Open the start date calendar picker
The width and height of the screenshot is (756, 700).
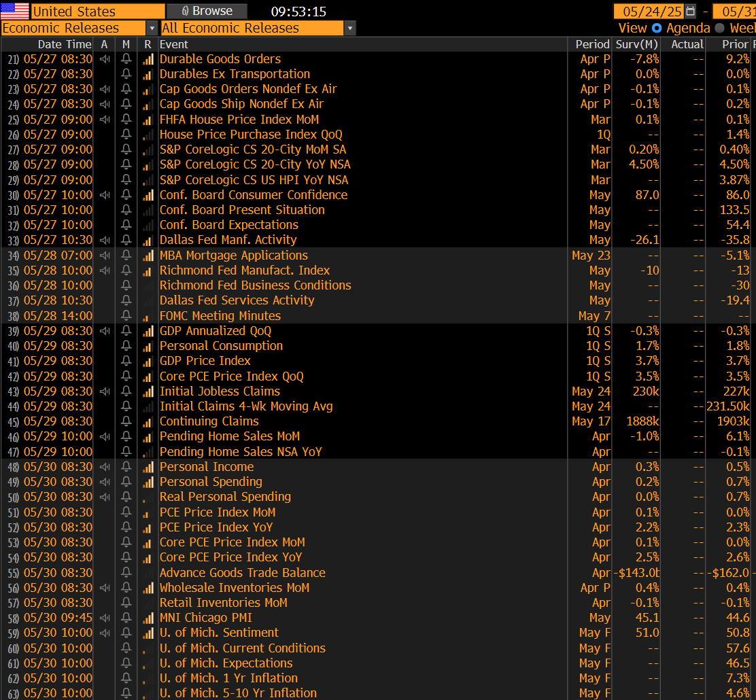tap(691, 11)
